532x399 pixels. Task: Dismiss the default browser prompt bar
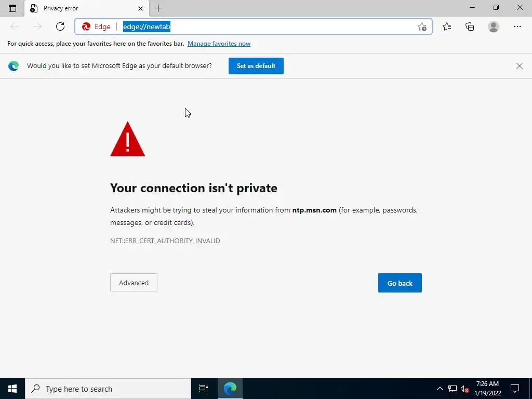(x=519, y=66)
